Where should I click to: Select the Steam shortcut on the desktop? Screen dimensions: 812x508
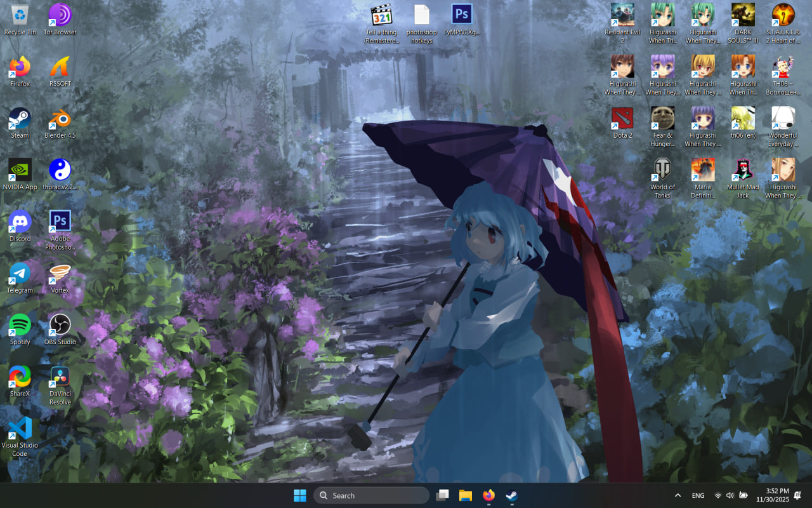click(20, 123)
